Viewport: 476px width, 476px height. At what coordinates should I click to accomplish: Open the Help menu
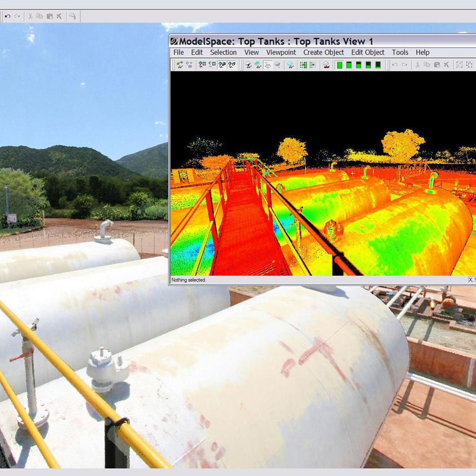tap(422, 53)
